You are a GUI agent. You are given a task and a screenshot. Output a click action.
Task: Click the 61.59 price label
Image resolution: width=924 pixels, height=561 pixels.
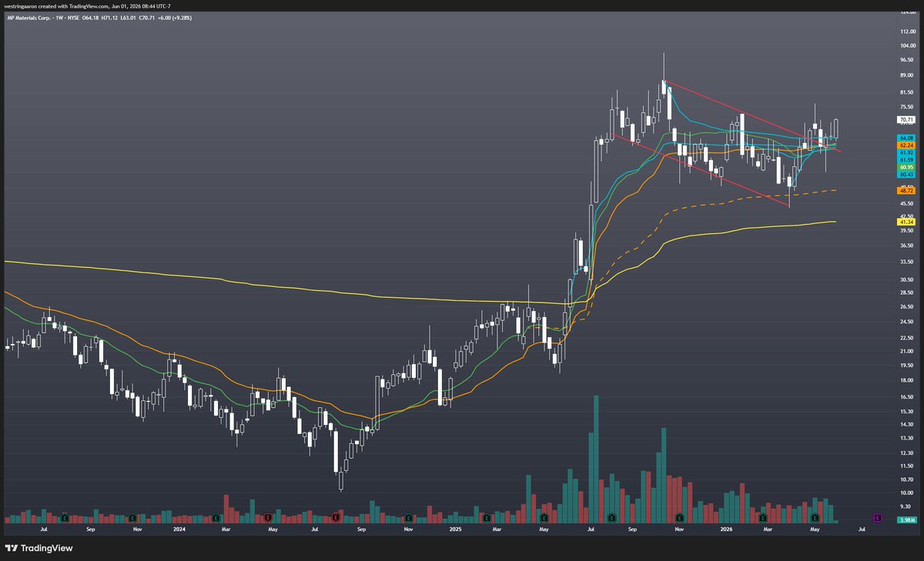906,159
